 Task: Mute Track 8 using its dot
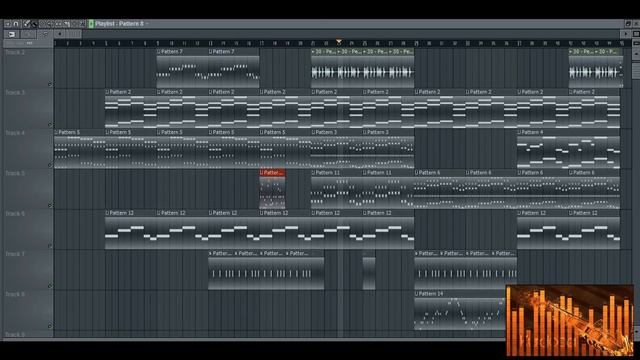click(x=50, y=326)
